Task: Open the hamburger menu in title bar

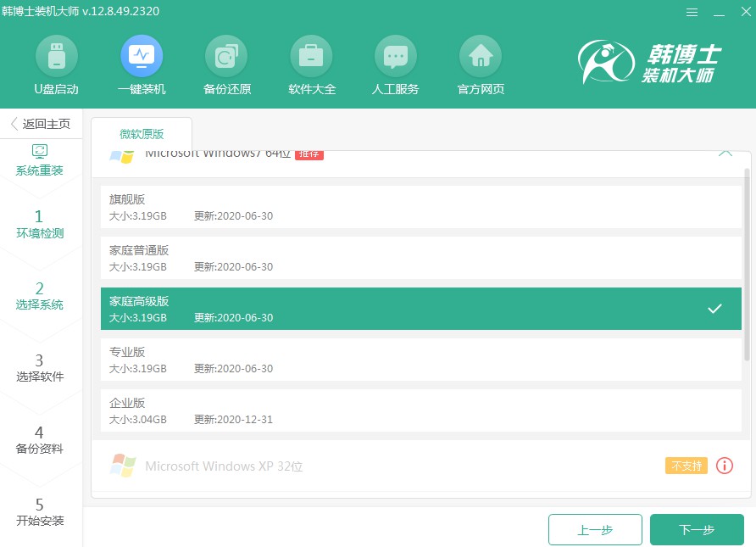Action: 691,12
